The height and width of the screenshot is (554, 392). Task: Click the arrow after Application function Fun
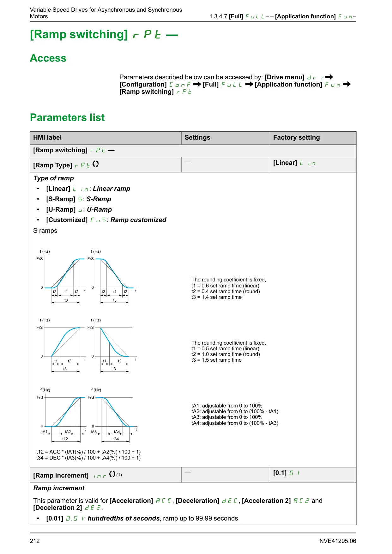pos(347,84)
